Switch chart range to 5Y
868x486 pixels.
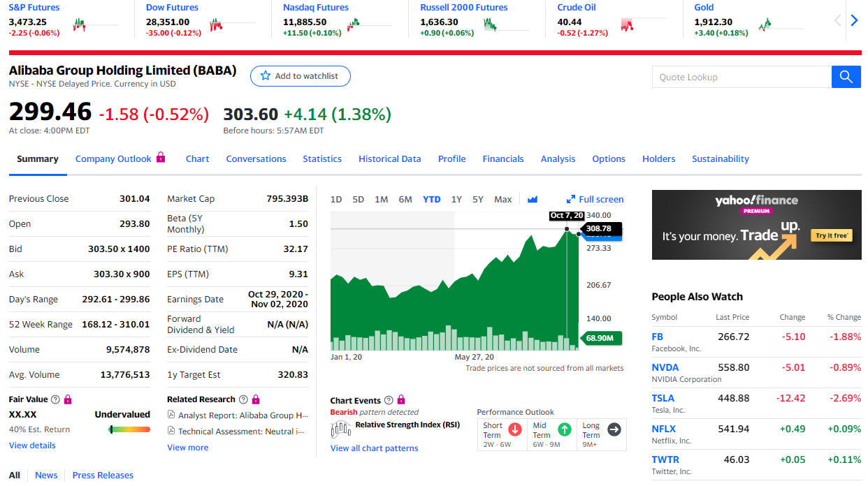477,200
